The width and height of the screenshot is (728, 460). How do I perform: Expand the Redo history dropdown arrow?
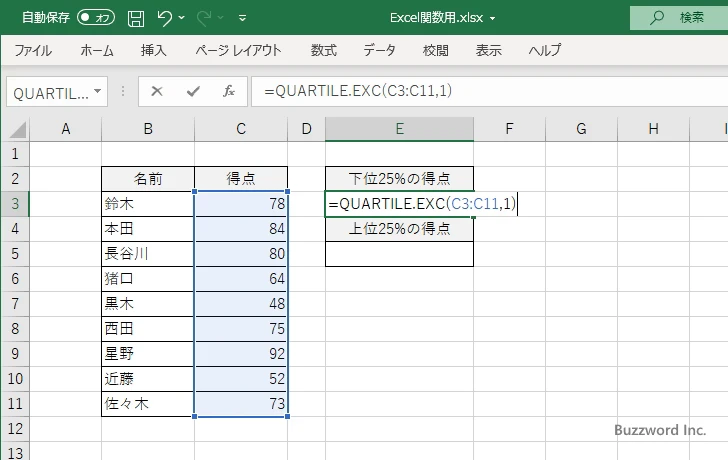pyautogui.click(x=221, y=18)
